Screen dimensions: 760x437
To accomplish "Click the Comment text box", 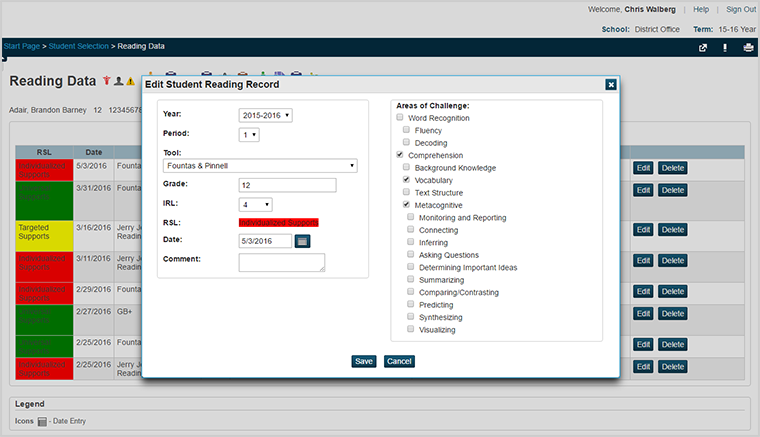I will coord(282,262).
